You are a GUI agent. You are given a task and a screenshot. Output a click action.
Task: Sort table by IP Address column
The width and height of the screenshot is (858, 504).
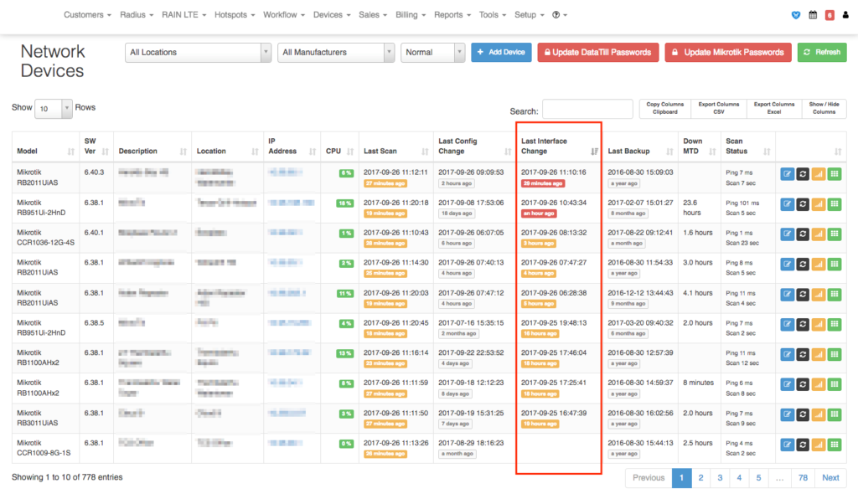(x=292, y=147)
